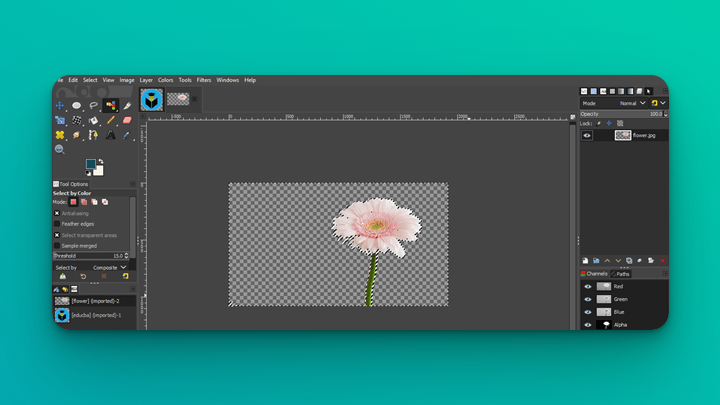Select the Zoom magnifier tool
The image size is (720, 405).
coord(60,150)
